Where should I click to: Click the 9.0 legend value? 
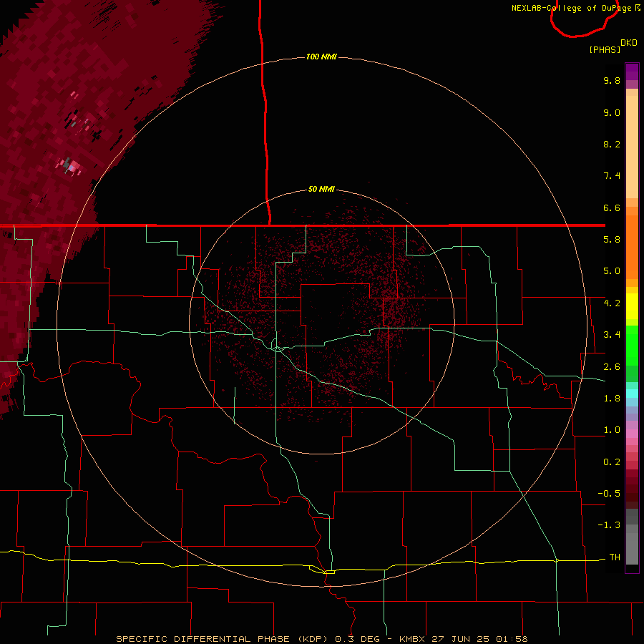click(612, 112)
